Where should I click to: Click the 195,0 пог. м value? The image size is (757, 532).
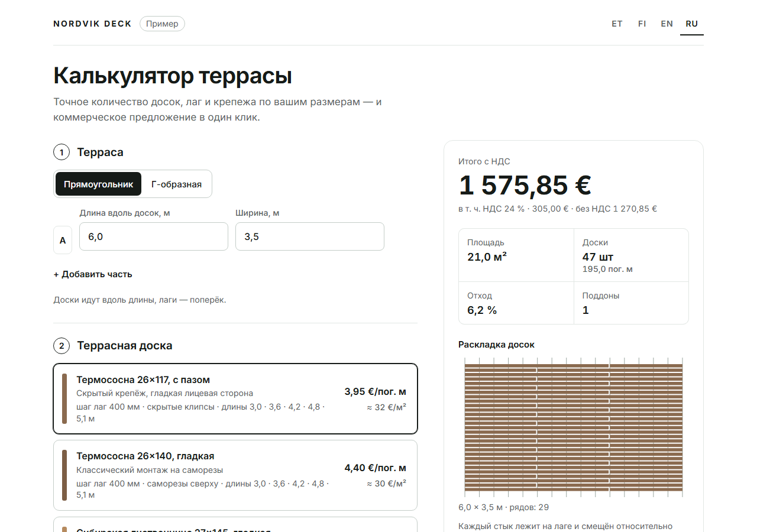tap(607, 270)
